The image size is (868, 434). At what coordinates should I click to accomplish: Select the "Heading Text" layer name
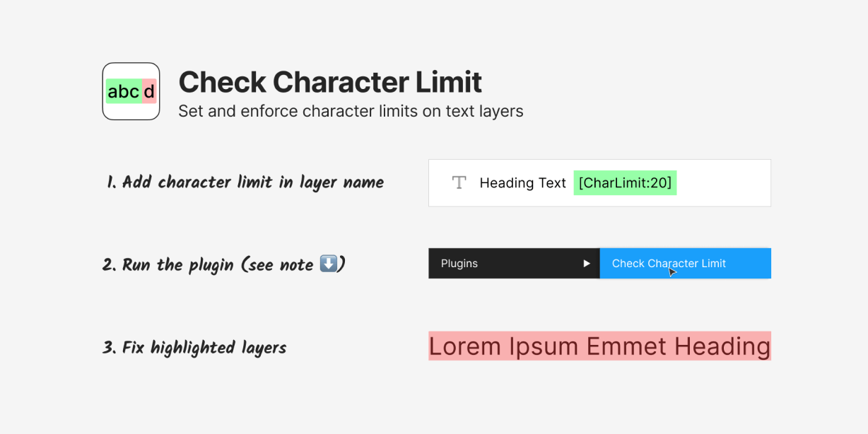point(522,183)
